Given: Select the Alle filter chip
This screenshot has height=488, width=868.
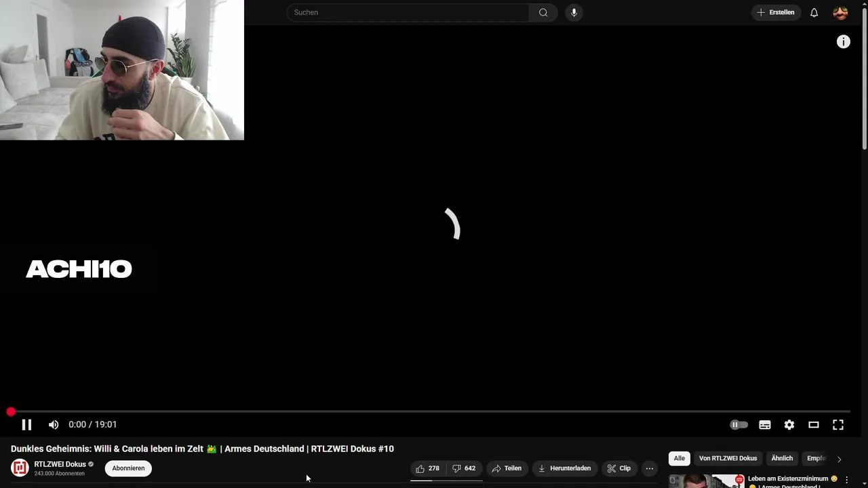Looking at the screenshot, I should tap(679, 459).
